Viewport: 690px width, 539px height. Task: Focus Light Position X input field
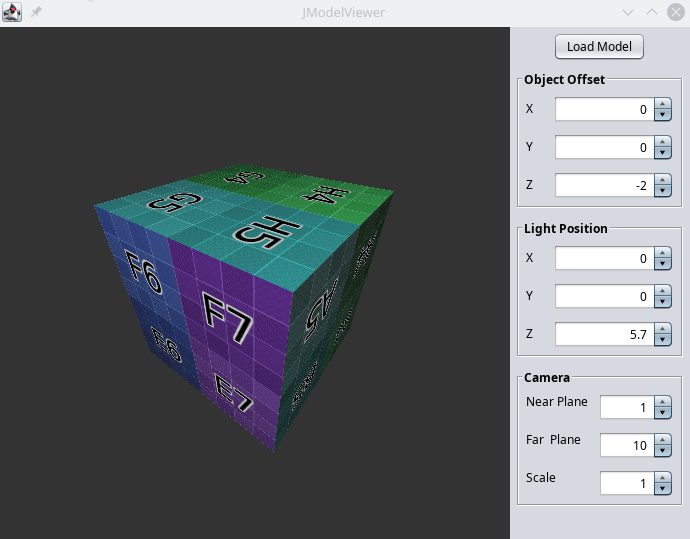(x=605, y=258)
